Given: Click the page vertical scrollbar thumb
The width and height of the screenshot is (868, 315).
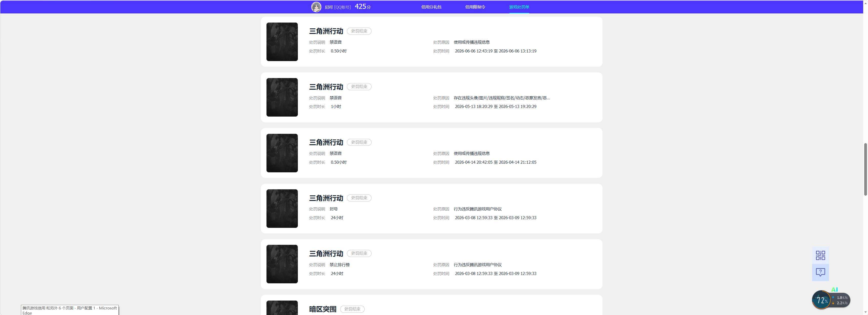Looking at the screenshot, I should coord(865,169).
